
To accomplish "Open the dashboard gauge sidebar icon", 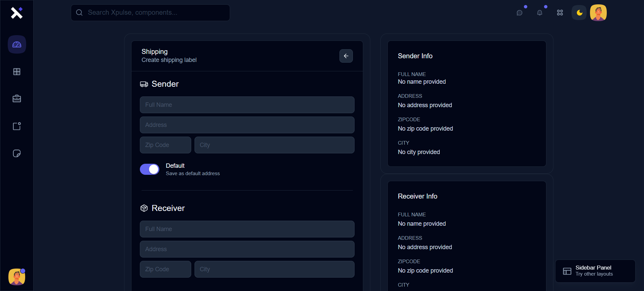I will point(17,45).
